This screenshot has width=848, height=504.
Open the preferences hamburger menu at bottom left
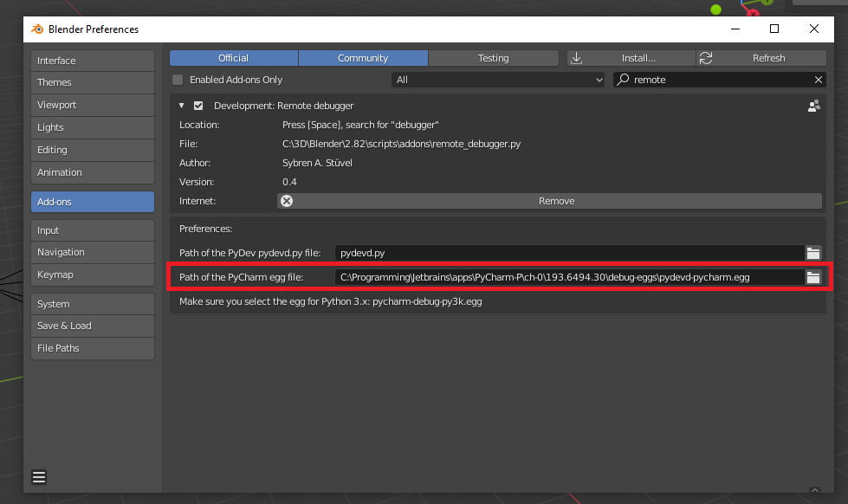(x=38, y=476)
